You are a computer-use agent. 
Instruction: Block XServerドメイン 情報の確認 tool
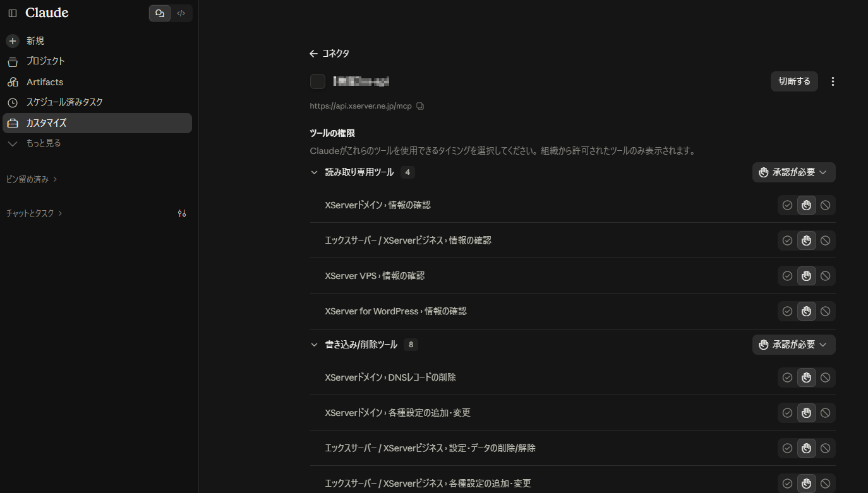click(x=825, y=205)
